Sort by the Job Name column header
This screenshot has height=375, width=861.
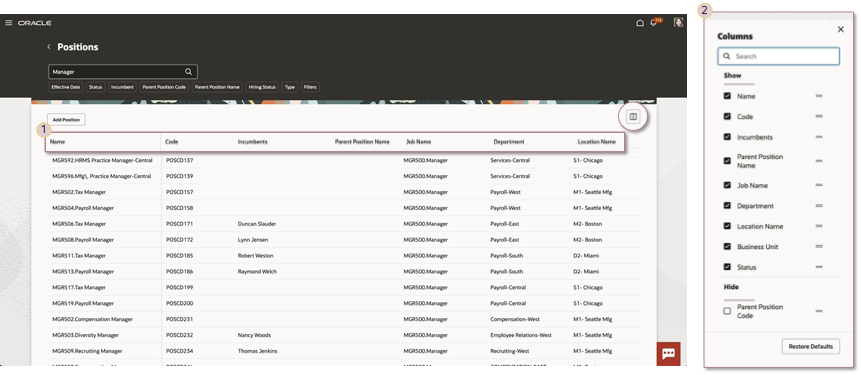tap(418, 142)
